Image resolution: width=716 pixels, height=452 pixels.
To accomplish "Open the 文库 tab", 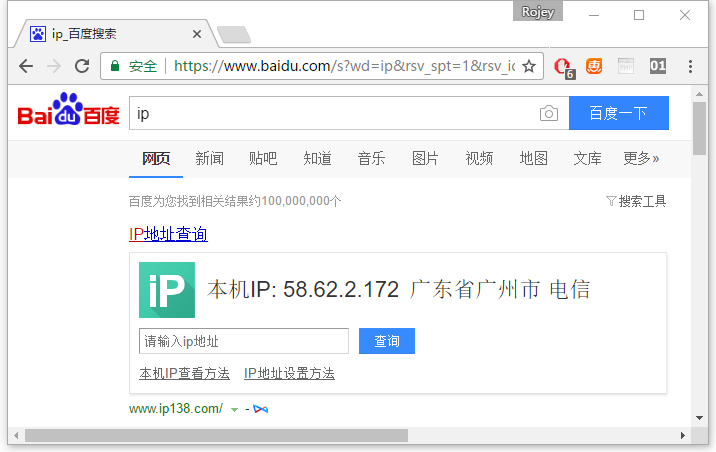I will coord(587,159).
